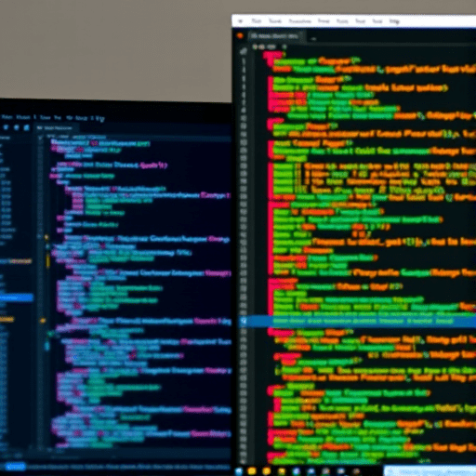Click the back arrow icon in the white menu bar

[240, 21]
